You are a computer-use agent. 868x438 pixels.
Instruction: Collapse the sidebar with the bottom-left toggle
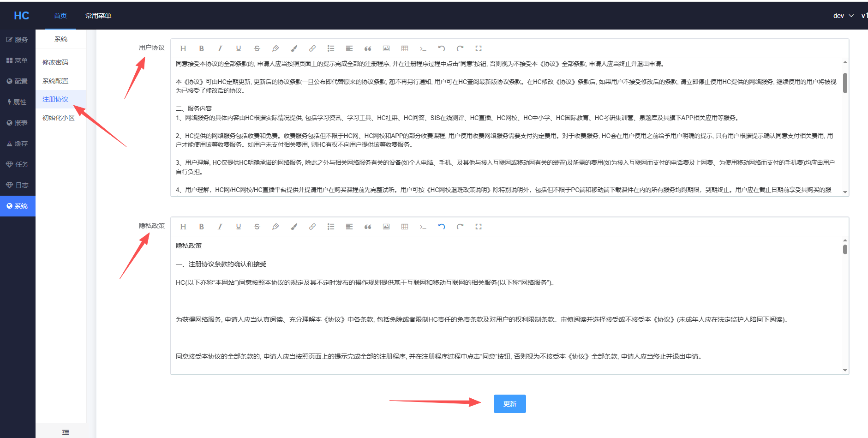65,432
